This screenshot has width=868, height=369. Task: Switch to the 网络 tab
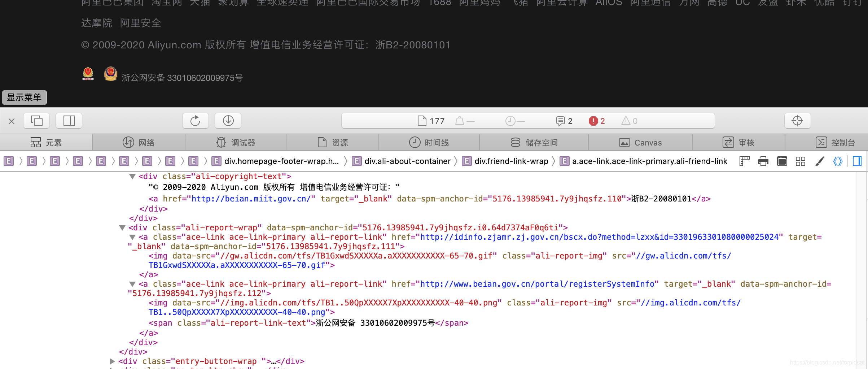(139, 143)
